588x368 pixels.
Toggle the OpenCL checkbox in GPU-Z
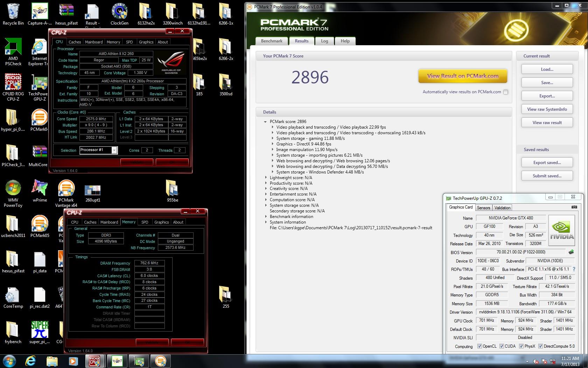(479, 346)
